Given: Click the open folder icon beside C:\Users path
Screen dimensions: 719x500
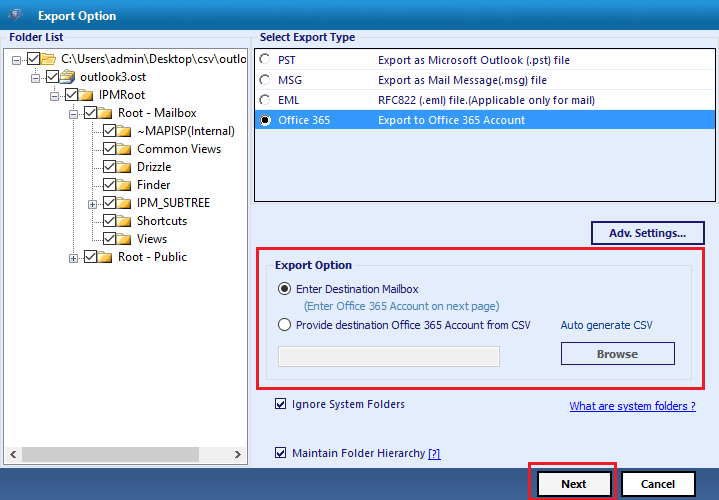Looking at the screenshot, I should pos(48,59).
